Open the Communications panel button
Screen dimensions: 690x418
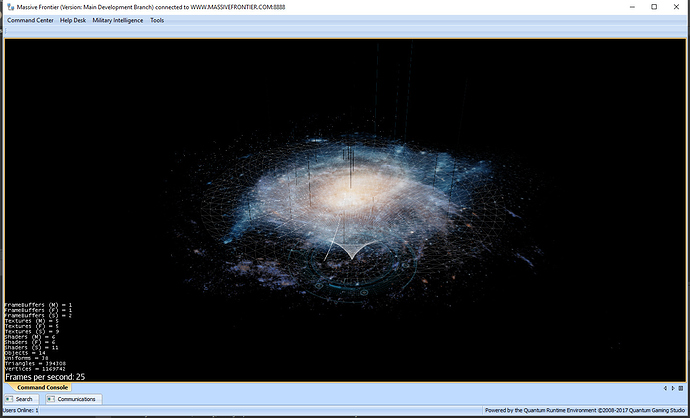[73, 399]
